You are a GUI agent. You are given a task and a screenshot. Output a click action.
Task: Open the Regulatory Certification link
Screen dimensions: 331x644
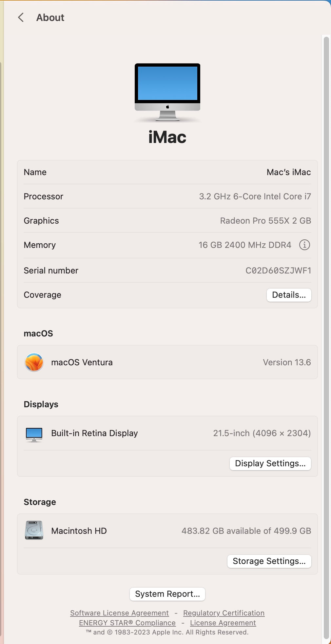[x=224, y=613]
